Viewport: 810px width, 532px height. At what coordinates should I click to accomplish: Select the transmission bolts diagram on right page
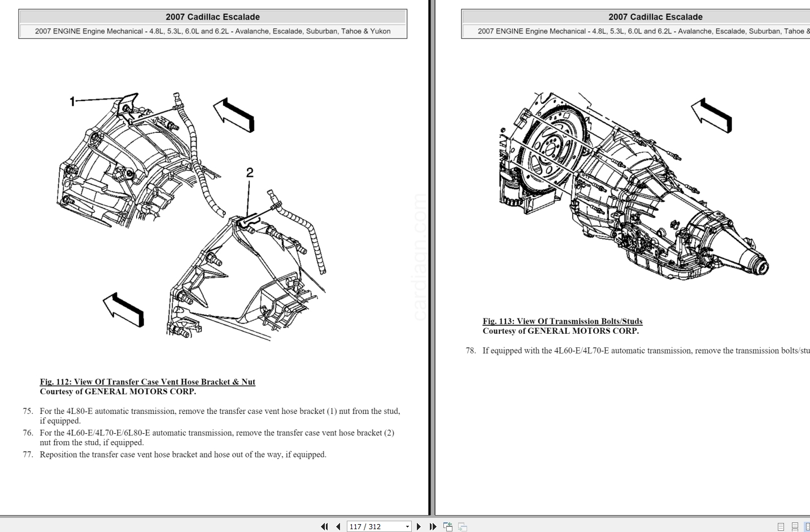(x=633, y=186)
